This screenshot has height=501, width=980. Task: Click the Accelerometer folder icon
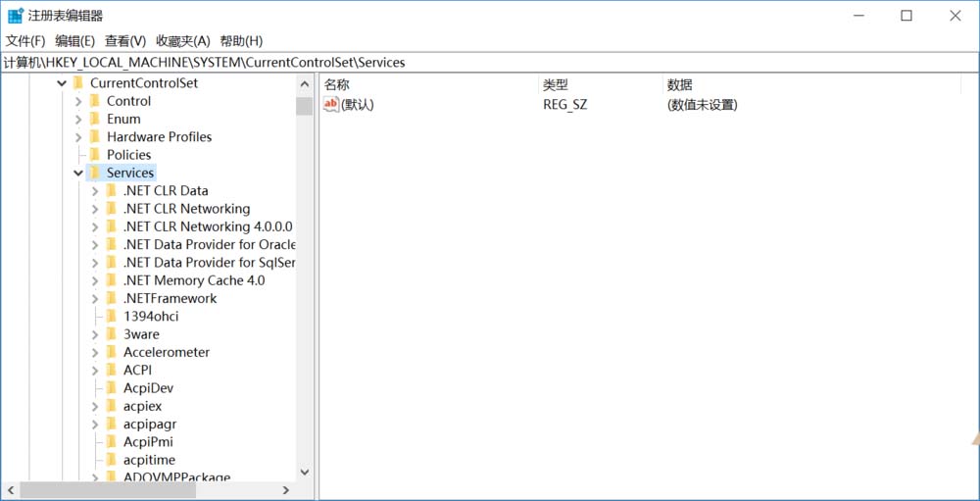point(112,352)
